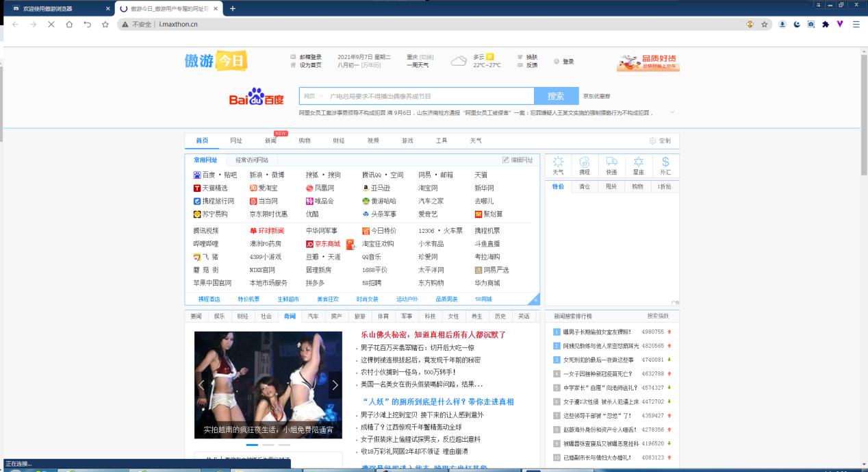Switch to the 购物 navigation tab

pos(305,140)
